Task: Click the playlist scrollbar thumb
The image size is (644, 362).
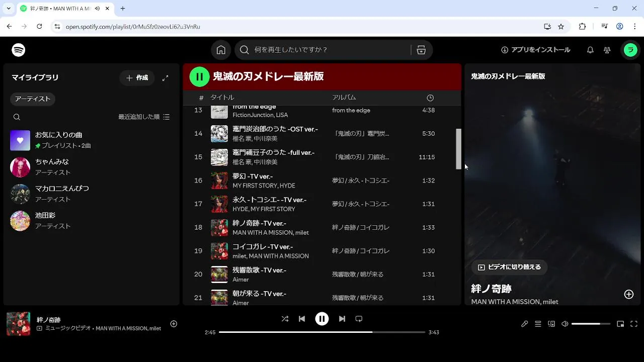Action: point(458,149)
